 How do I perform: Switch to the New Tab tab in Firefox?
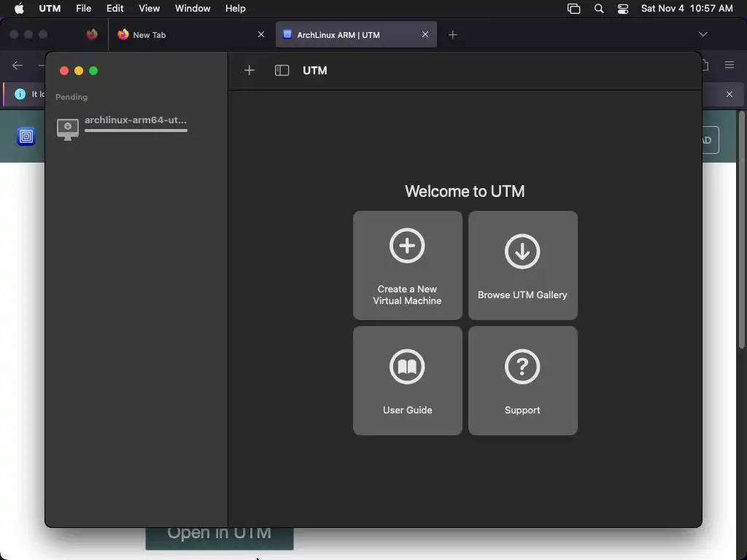190,35
